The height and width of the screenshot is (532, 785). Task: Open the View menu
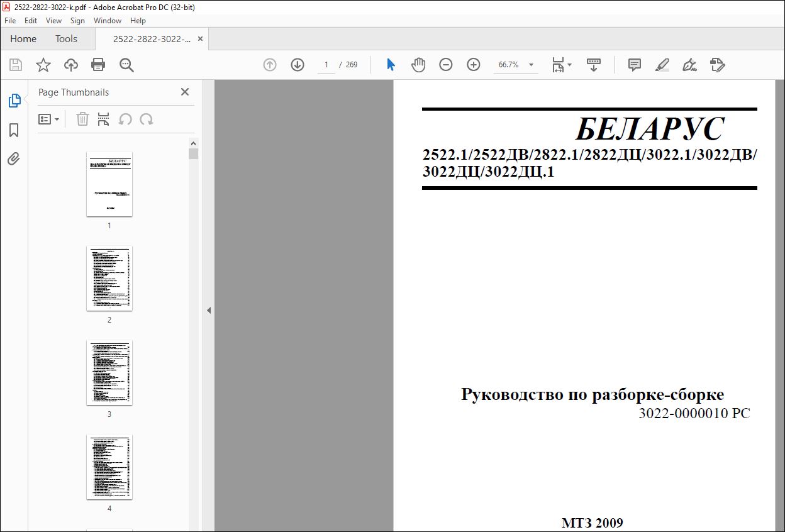click(53, 21)
